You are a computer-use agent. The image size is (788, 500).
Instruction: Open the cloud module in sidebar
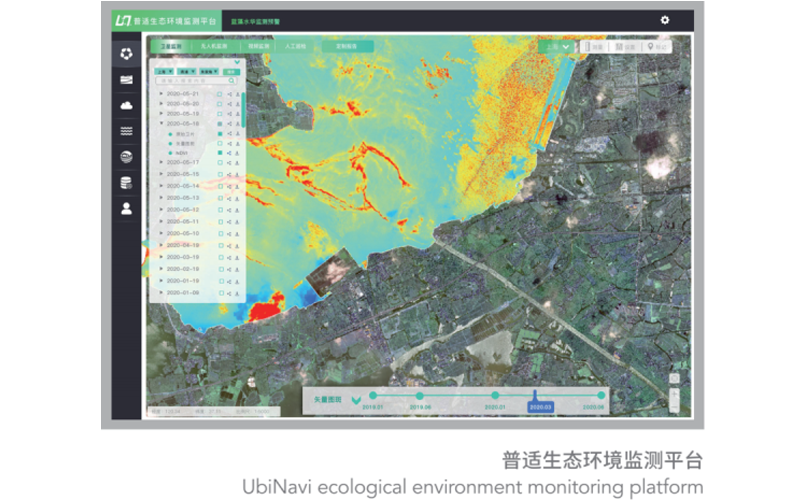pyautogui.click(x=126, y=106)
